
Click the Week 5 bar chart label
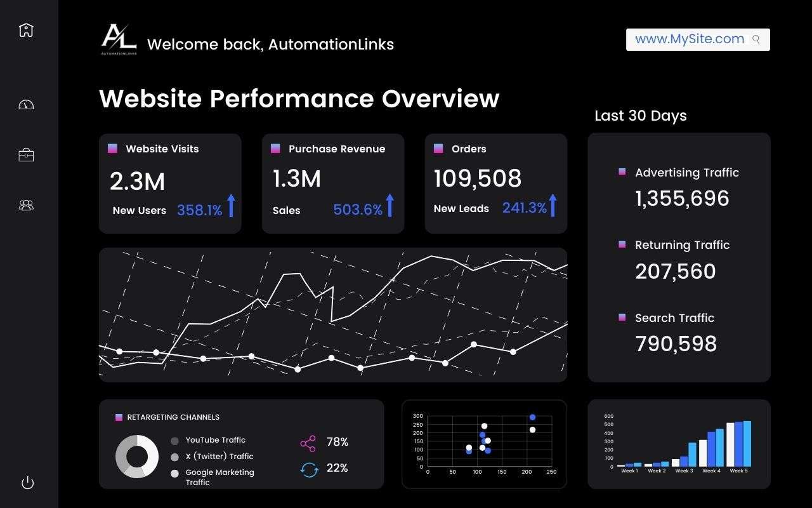[738, 471]
